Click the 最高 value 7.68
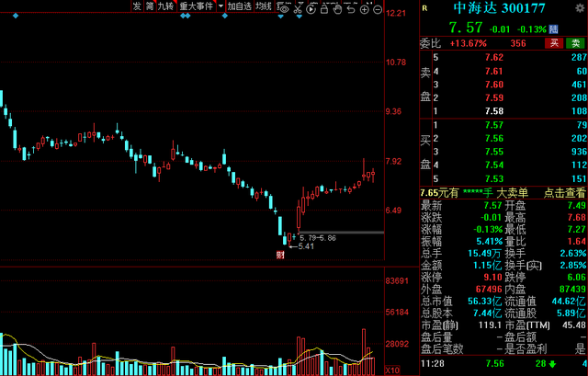This screenshot has width=588, height=376. pyautogui.click(x=577, y=217)
